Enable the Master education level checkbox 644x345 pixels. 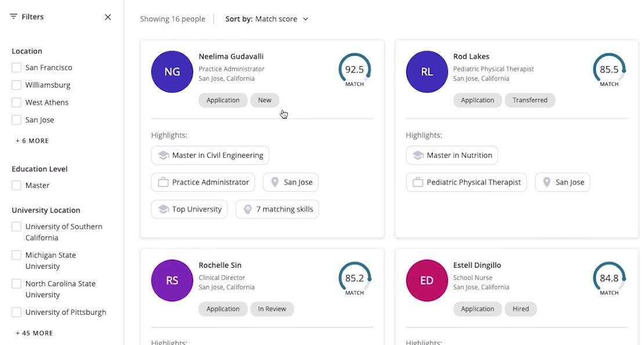(17, 186)
